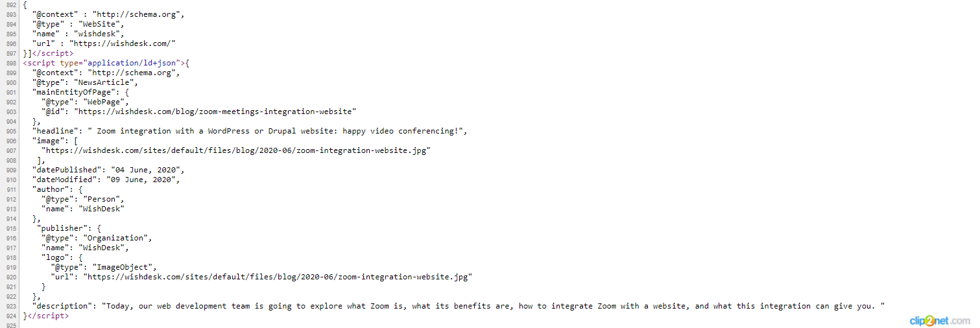The height and width of the screenshot is (328, 980).
Task: Click the image jpg URL on line 907
Action: pos(236,150)
